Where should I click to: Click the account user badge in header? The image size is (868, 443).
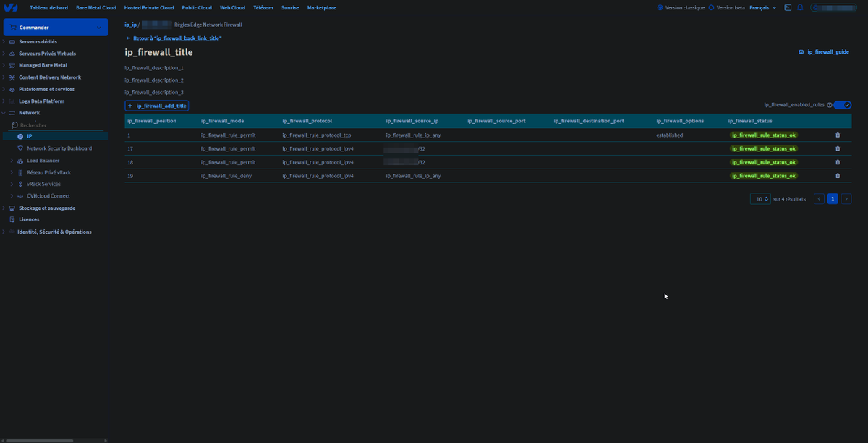835,7
